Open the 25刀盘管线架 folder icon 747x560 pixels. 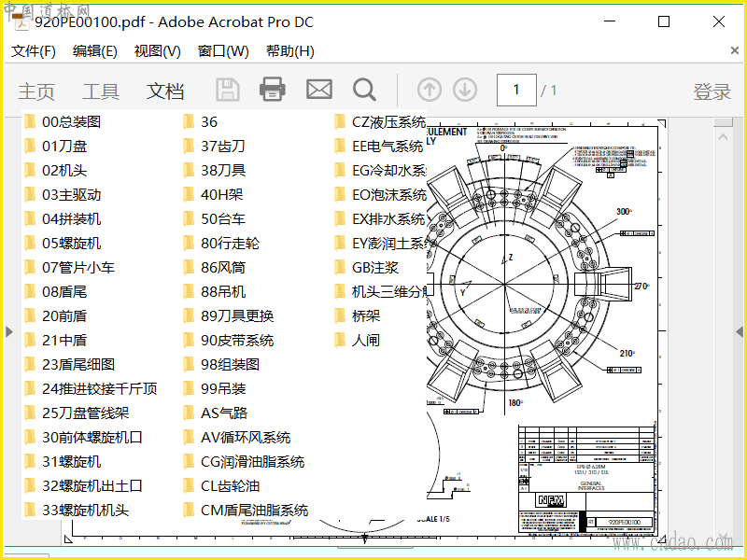click(x=30, y=413)
